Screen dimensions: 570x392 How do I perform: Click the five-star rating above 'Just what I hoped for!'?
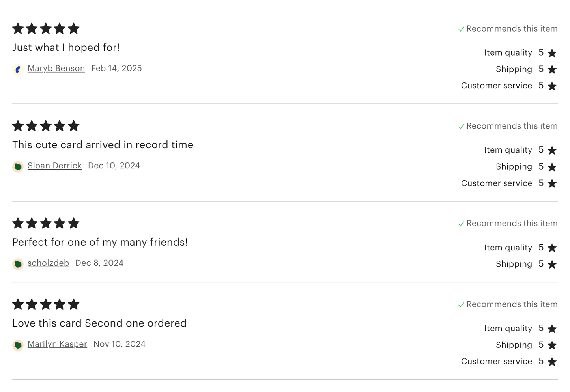point(46,28)
